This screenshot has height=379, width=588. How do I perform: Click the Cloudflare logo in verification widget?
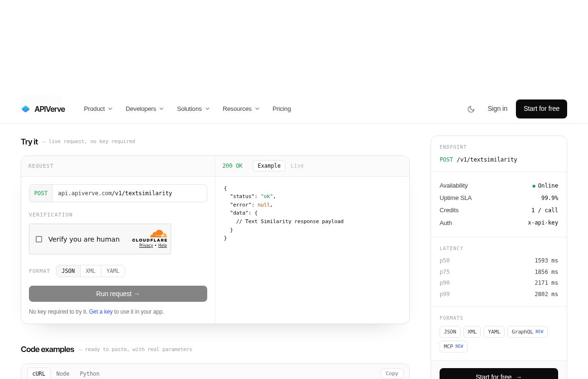150,236
